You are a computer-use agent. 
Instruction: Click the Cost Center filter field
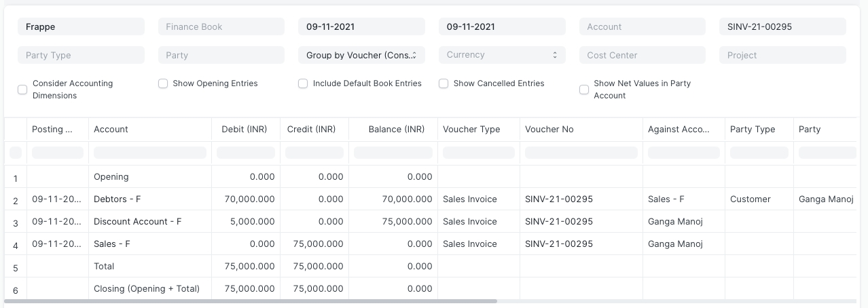643,56
